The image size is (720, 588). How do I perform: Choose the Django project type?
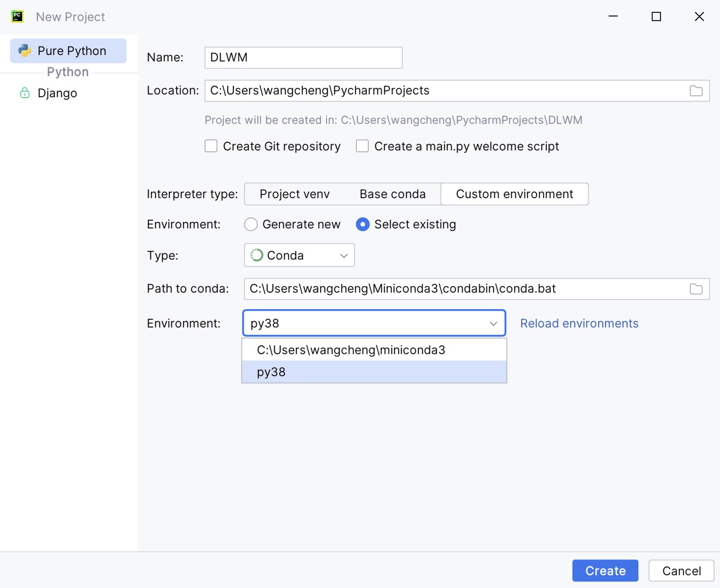(57, 93)
